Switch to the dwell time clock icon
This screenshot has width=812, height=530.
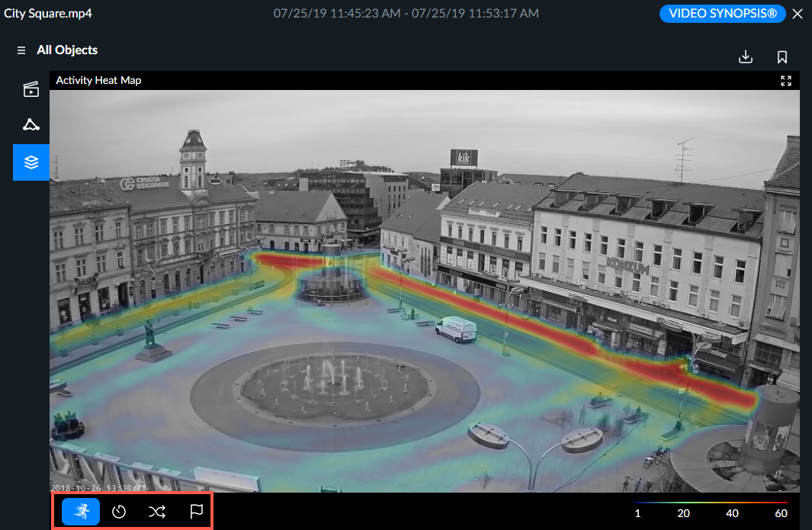click(119, 512)
